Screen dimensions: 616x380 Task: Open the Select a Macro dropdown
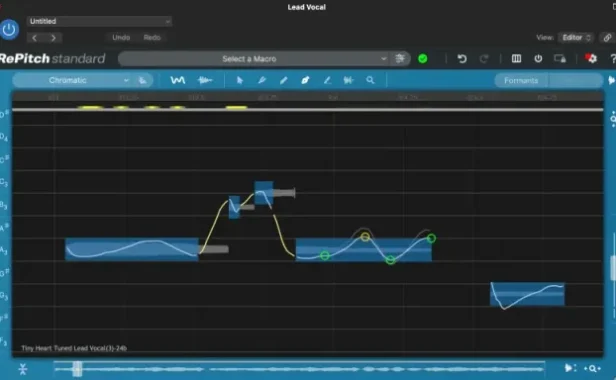[x=253, y=59]
